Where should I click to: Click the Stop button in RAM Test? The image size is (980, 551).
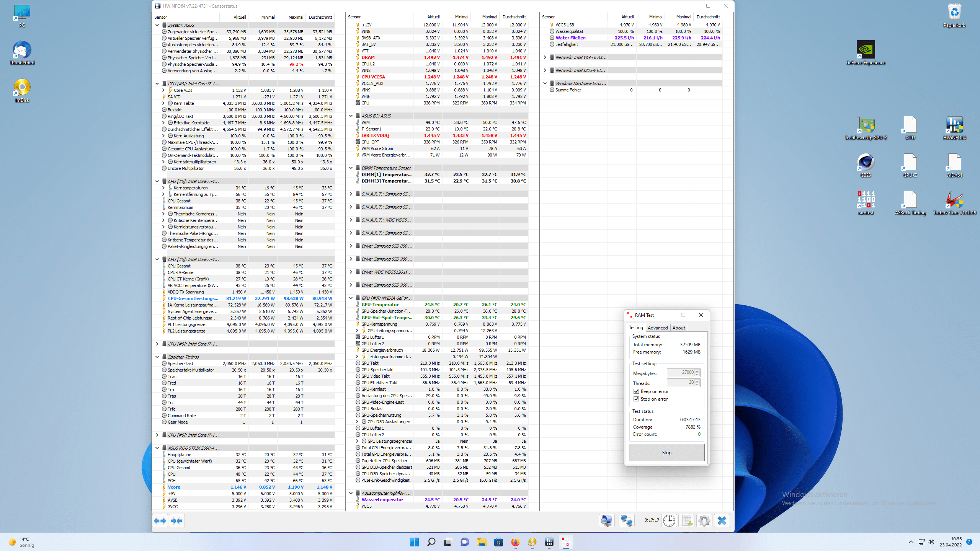(666, 452)
